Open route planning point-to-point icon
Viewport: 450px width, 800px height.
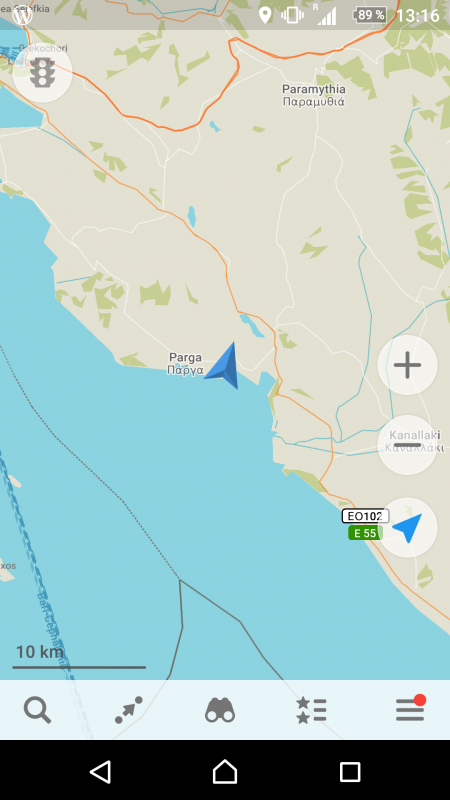tap(129, 710)
